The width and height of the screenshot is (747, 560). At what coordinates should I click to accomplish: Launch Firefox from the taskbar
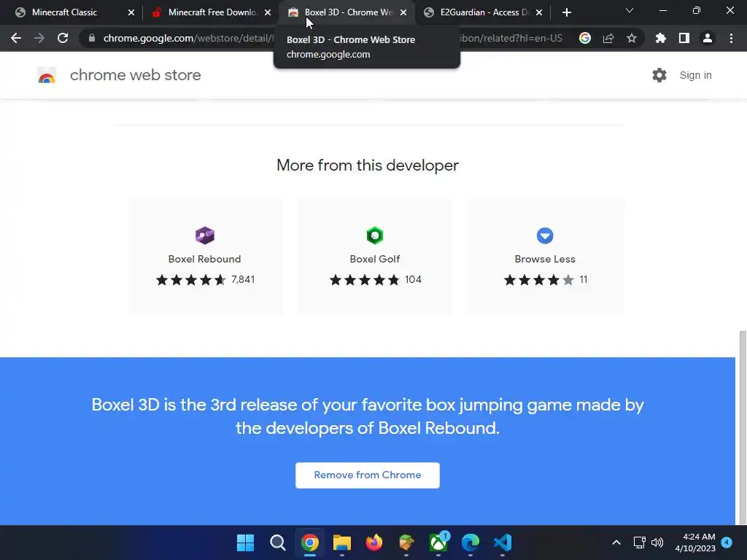coord(374,542)
